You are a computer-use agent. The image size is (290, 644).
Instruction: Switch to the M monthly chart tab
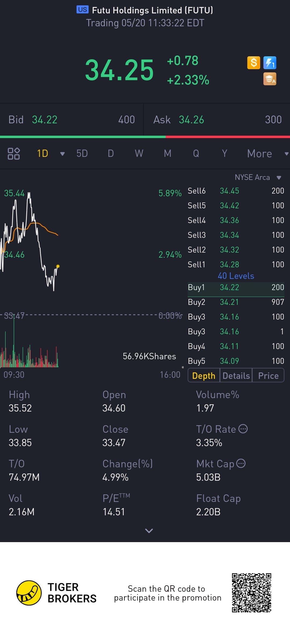tap(168, 154)
